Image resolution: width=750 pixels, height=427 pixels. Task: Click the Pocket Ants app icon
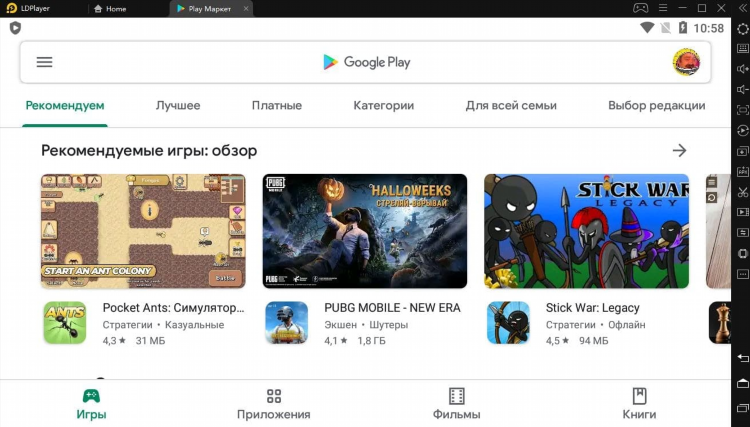65,323
